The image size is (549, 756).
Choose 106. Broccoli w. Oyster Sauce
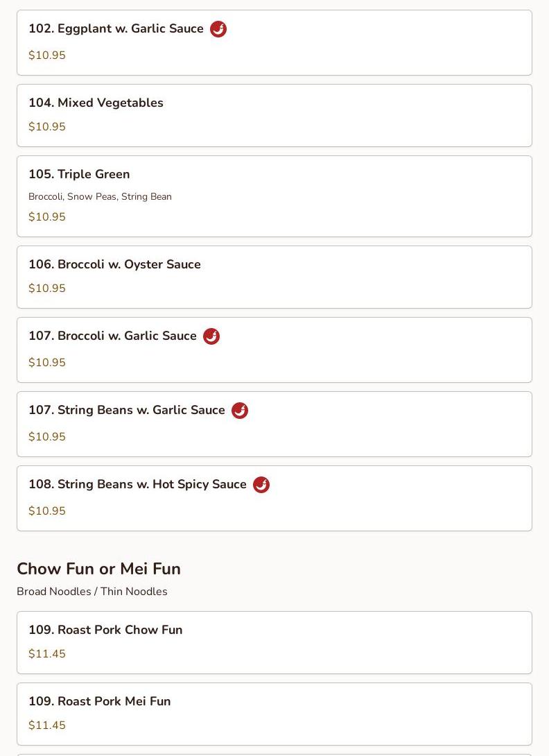click(114, 264)
